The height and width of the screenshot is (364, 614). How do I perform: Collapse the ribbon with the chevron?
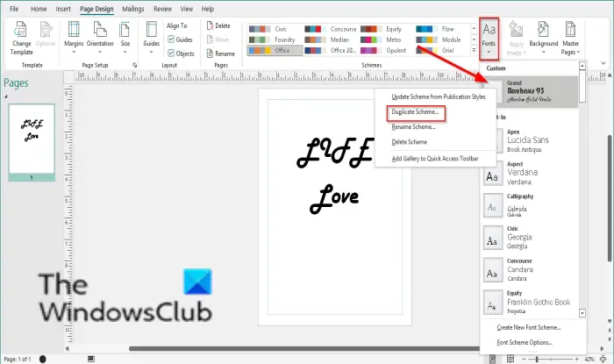[x=603, y=63]
